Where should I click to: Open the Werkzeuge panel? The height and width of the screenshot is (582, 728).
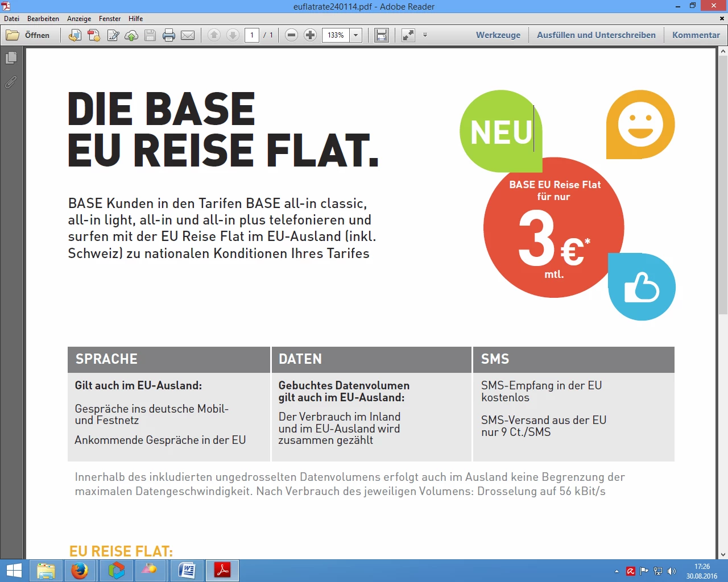pos(498,35)
